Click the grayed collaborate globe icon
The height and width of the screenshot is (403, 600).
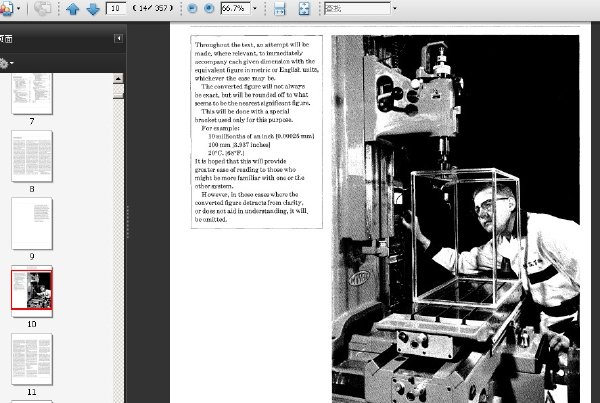pos(42,8)
